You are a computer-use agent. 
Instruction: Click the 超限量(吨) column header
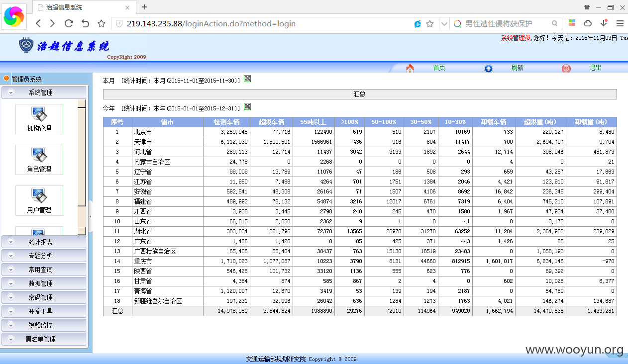pos(540,122)
